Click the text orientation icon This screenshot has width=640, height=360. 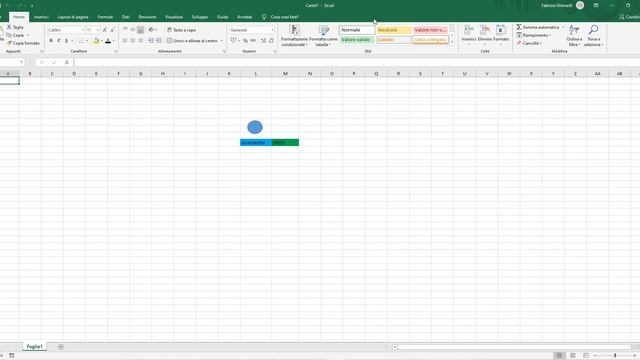coord(151,30)
